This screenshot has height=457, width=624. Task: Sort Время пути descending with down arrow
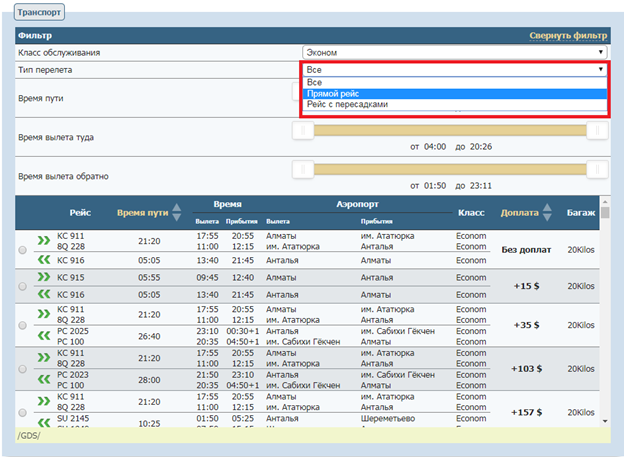point(177,217)
